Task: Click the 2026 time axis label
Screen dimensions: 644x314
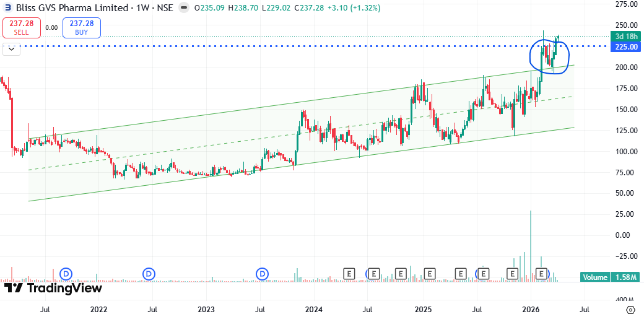Action: (531, 308)
